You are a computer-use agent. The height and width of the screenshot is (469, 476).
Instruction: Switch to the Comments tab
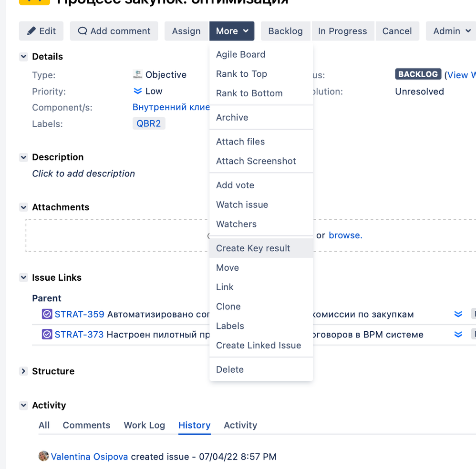pyautogui.click(x=86, y=425)
